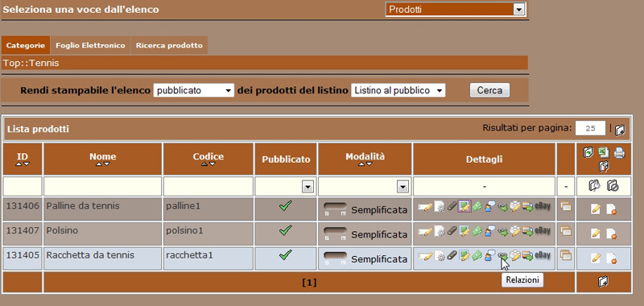Viewport: 644px width, 306px height.
Task: Click page icon beside Risultati per pagina
Action: coord(620,130)
